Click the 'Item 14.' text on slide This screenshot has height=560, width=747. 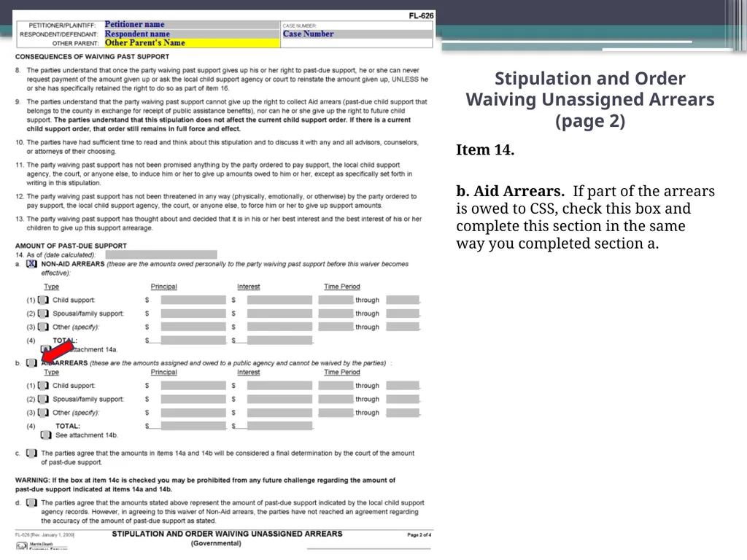coord(485,149)
